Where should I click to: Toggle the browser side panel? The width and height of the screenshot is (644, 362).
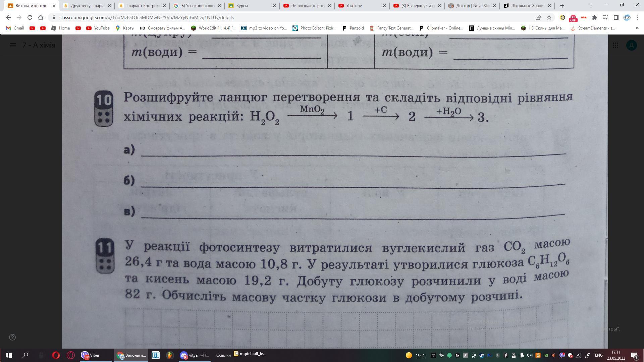(x=616, y=17)
